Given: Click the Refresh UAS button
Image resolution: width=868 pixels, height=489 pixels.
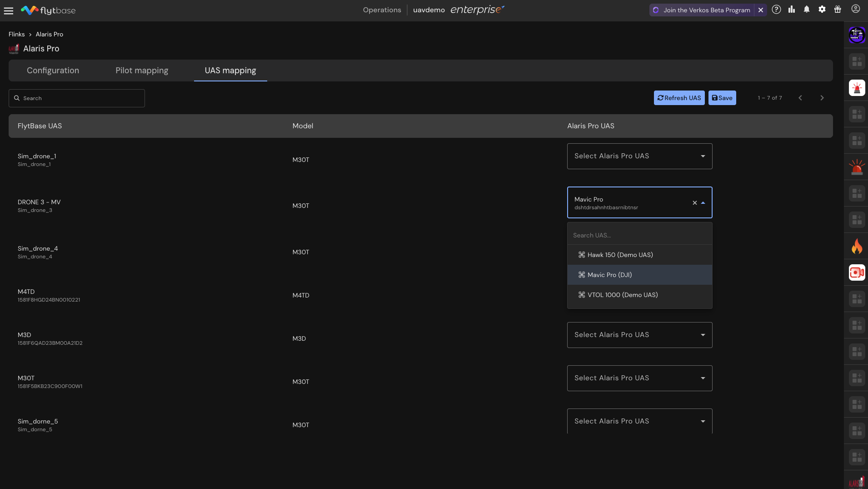Looking at the screenshot, I should (x=679, y=98).
